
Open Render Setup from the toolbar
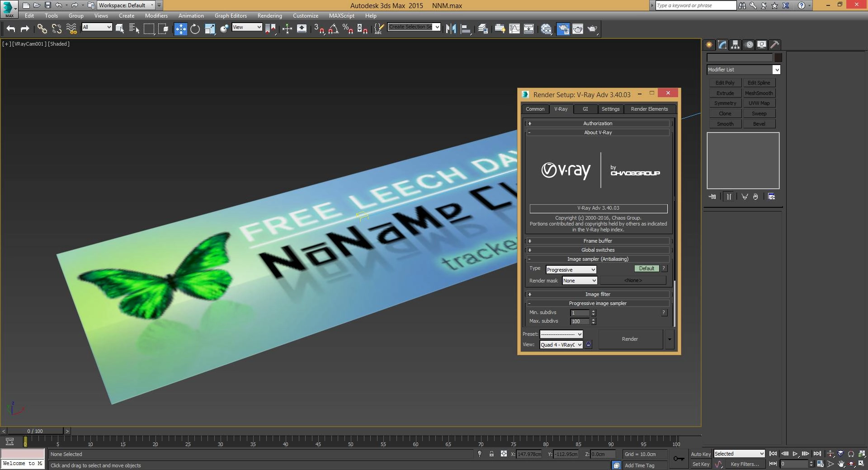coord(563,29)
